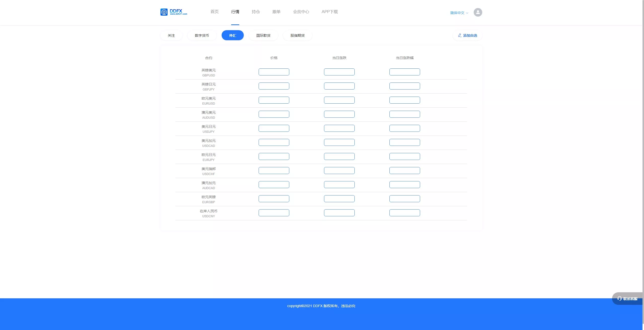
Task: Select the 股指期货 tab
Action: click(297, 35)
